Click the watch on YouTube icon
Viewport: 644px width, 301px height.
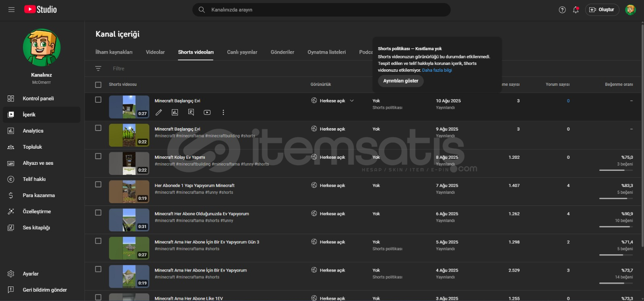(x=207, y=112)
